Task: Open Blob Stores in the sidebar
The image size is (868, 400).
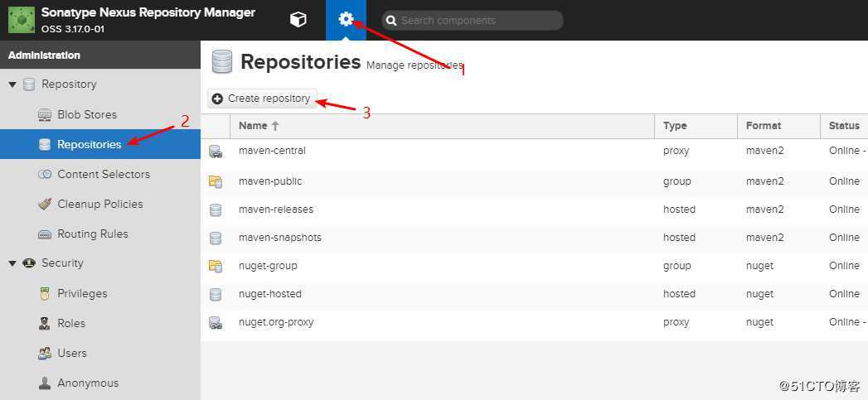Action: coord(100,114)
